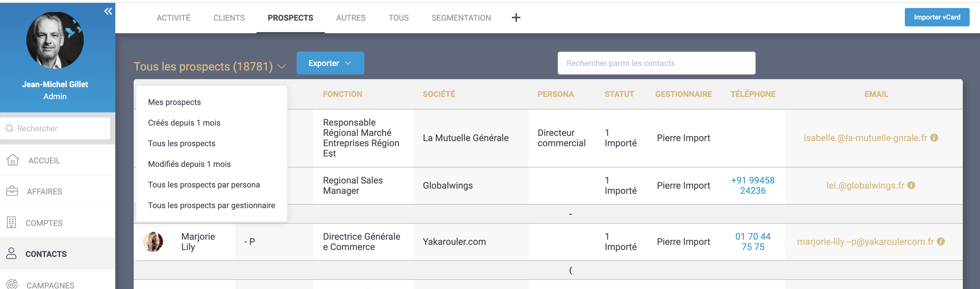Click info icon next to marjorie-lily email
Screen dimensions: 980x289
tap(941, 241)
